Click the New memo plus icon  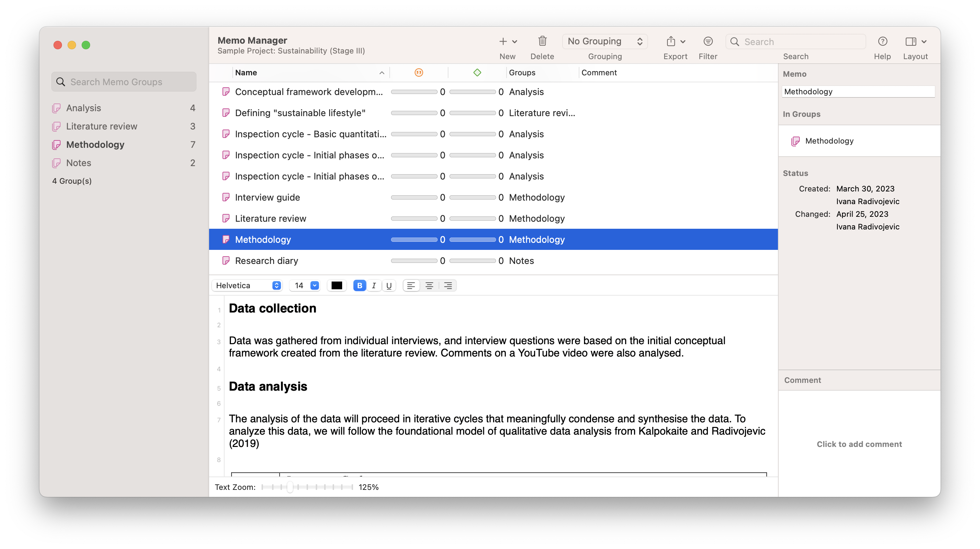click(503, 41)
